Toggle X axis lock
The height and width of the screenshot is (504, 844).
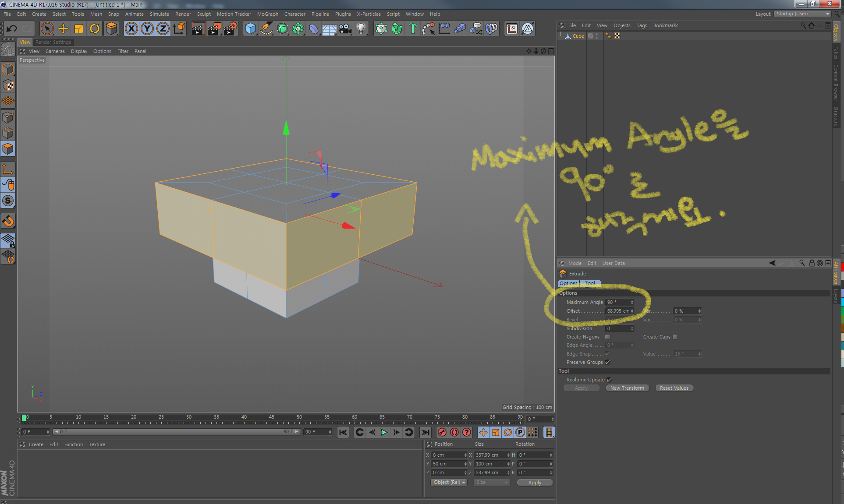point(131,29)
